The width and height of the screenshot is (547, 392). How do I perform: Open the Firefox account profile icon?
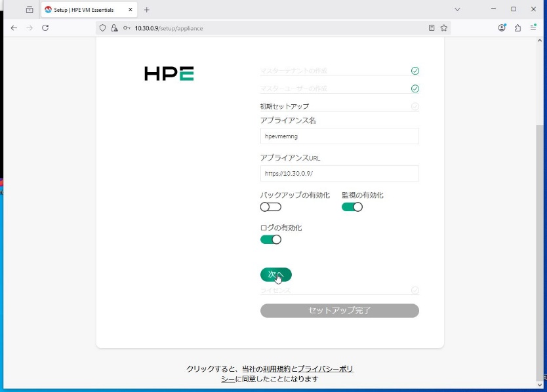click(x=502, y=28)
